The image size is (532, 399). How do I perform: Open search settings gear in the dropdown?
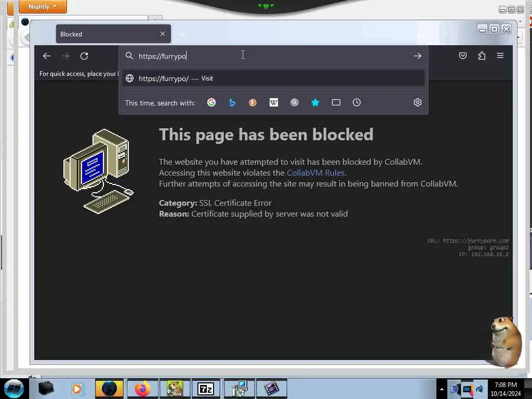point(418,102)
